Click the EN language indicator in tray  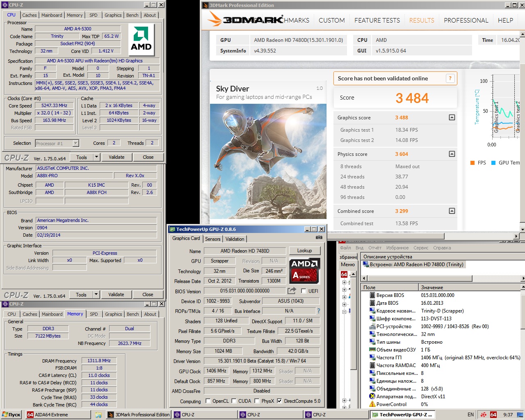(x=470, y=415)
